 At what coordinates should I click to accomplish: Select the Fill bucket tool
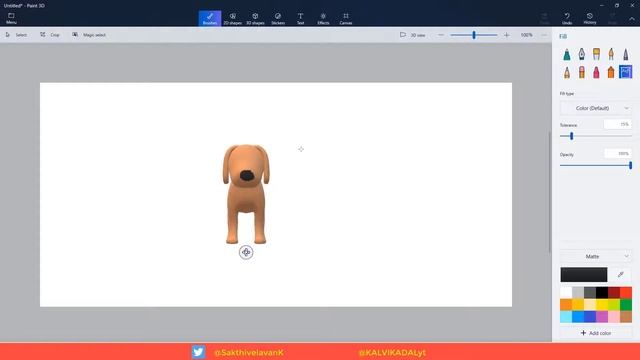[626, 72]
